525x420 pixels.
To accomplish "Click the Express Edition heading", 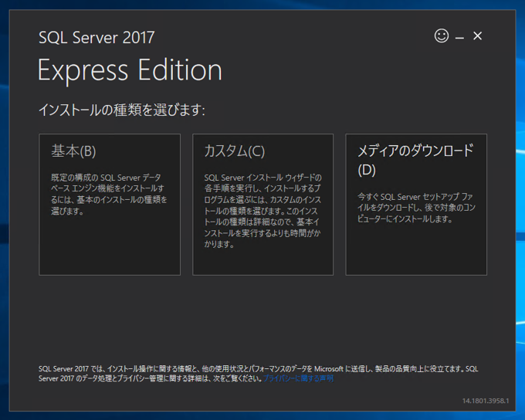I will [130, 70].
